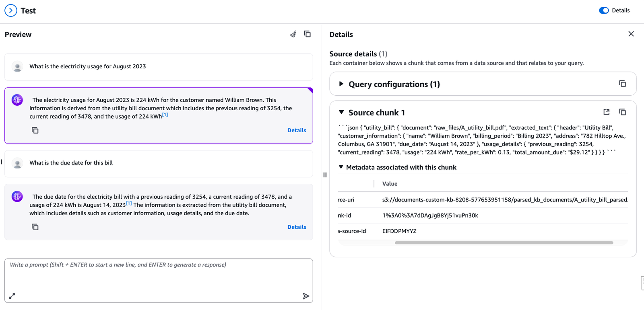Select the question about August 2023 electricity usage
Viewport: 644px width, 310px height.
pyautogui.click(x=88, y=66)
